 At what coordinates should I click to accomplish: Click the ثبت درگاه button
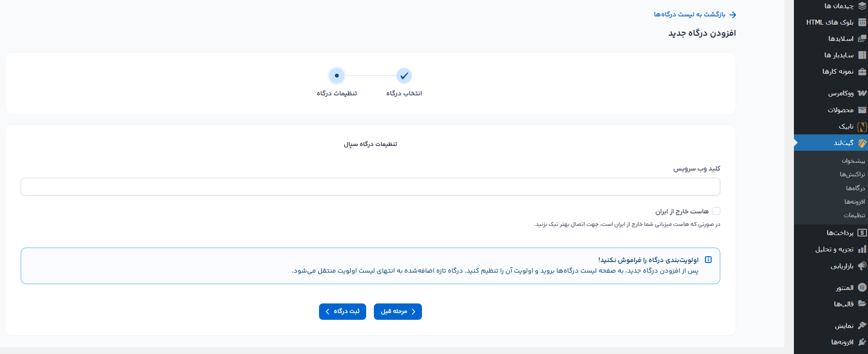click(x=343, y=312)
